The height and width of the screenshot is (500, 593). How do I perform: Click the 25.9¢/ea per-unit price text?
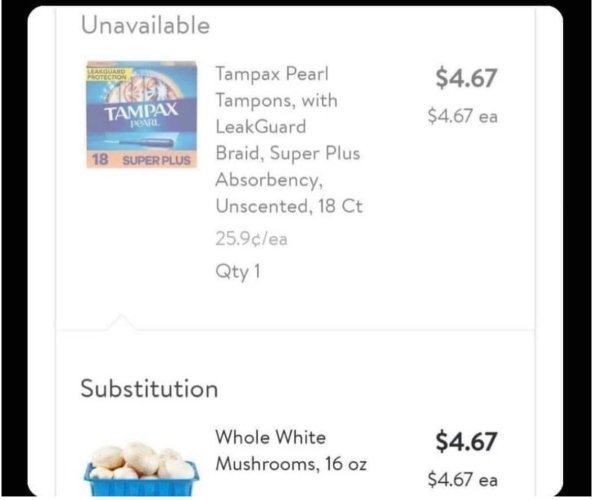251,239
